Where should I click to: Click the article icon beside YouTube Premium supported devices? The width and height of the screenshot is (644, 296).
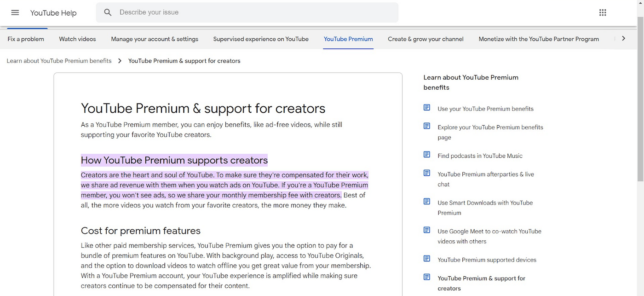coord(426,258)
